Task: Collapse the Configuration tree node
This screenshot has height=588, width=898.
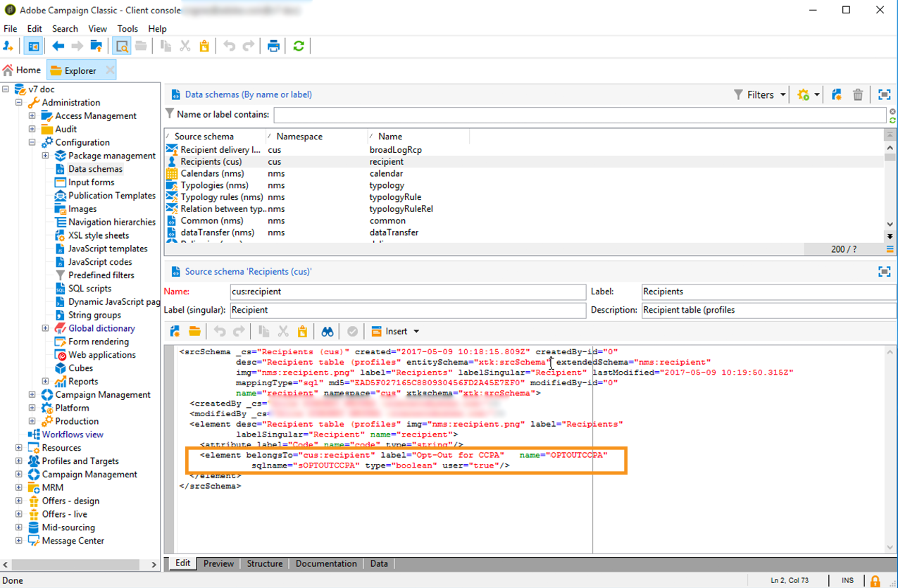Action: [x=32, y=142]
